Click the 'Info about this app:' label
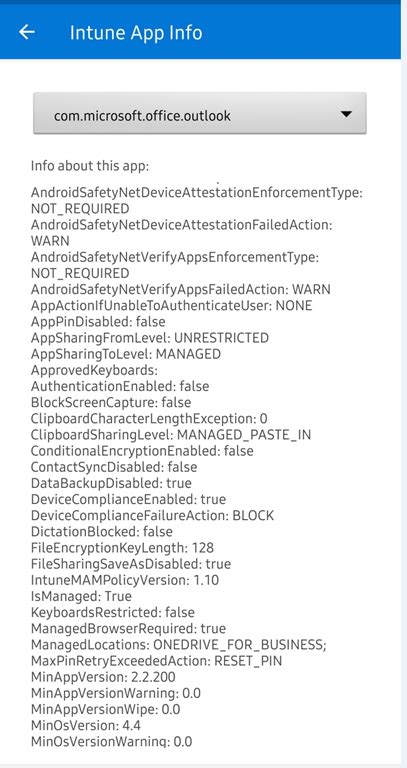This screenshot has width=407, height=768. coord(90,166)
